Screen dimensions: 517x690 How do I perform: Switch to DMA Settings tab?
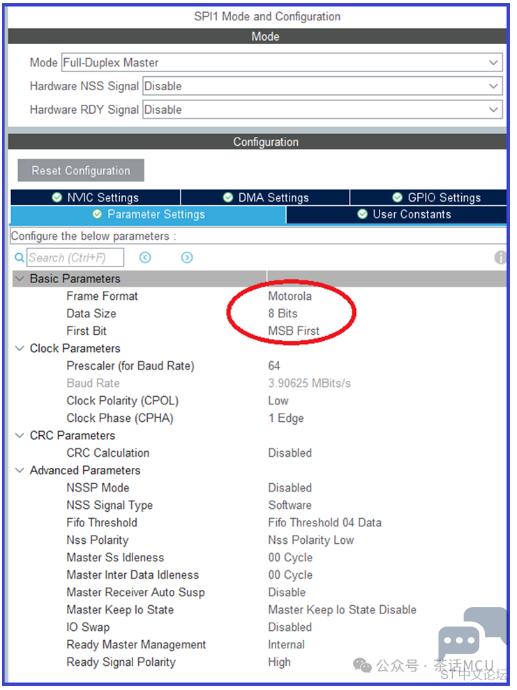pyautogui.click(x=265, y=198)
